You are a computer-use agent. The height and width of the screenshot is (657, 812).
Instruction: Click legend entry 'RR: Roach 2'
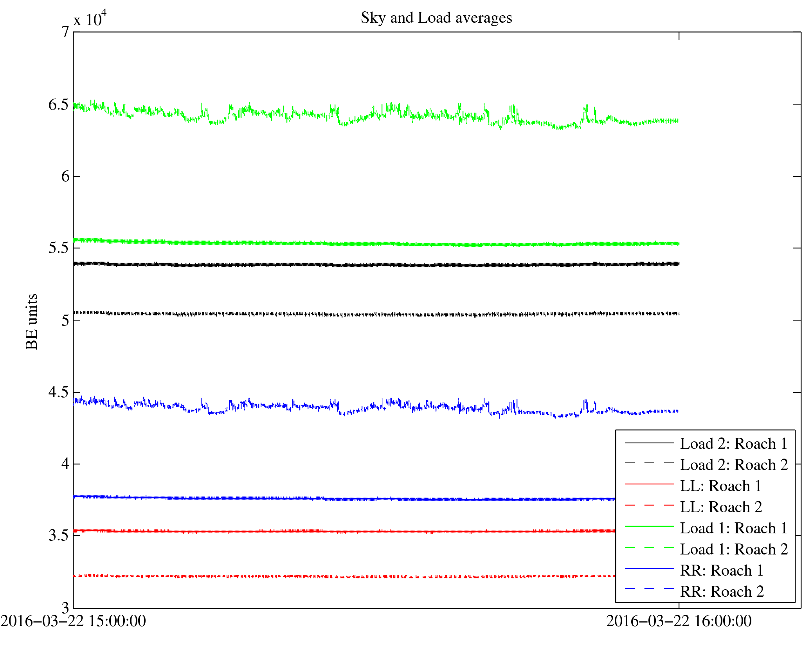click(721, 592)
